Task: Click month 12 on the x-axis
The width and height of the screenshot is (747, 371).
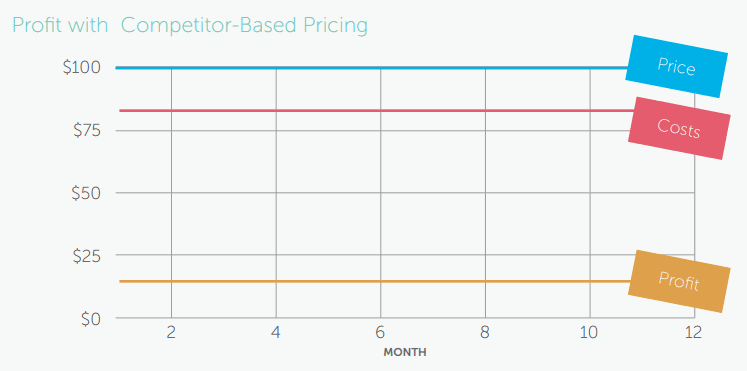Action: pyautogui.click(x=694, y=332)
